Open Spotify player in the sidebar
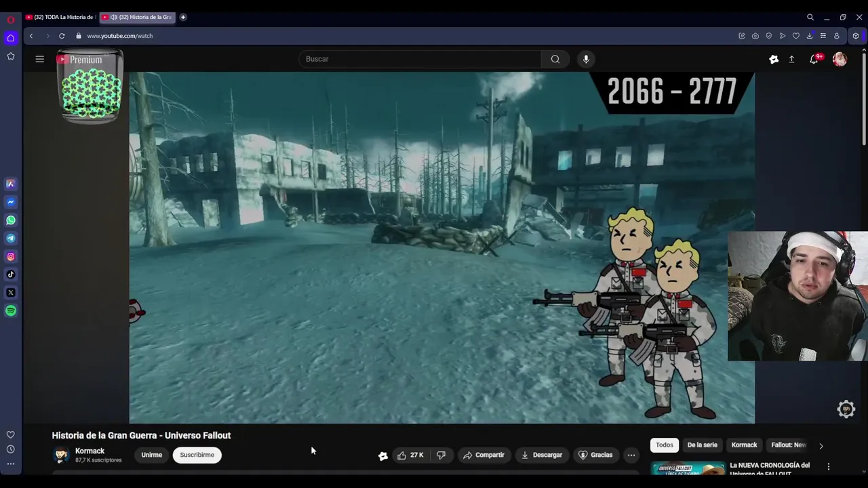Image resolution: width=868 pixels, height=488 pixels. 11,310
